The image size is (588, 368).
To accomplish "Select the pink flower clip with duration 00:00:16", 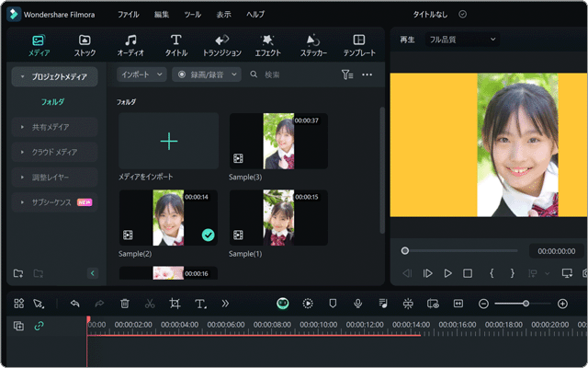I will [x=168, y=273].
